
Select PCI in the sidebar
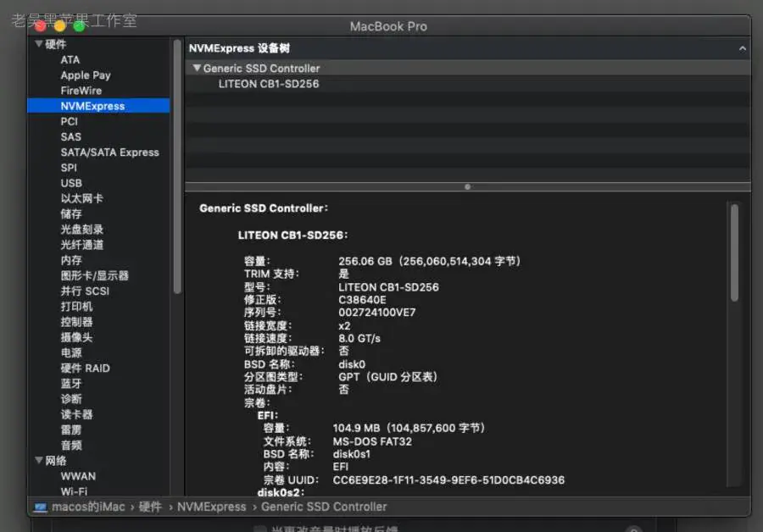[x=70, y=122]
